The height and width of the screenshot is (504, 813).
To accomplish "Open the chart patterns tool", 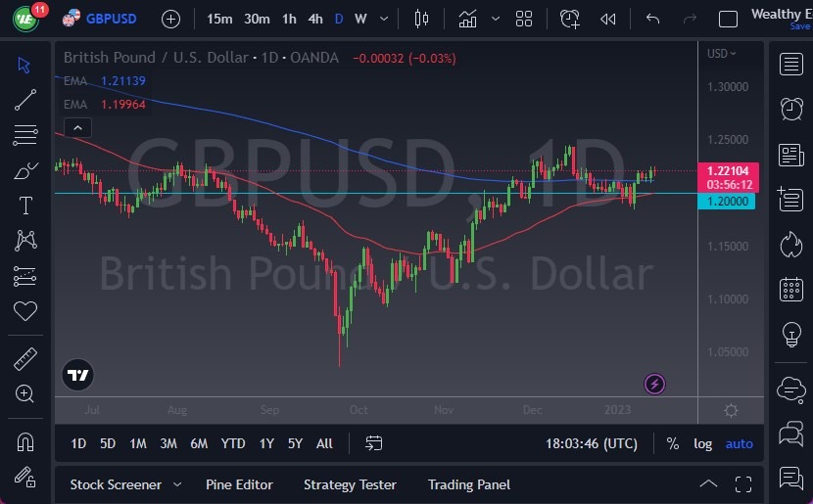I will (x=25, y=241).
